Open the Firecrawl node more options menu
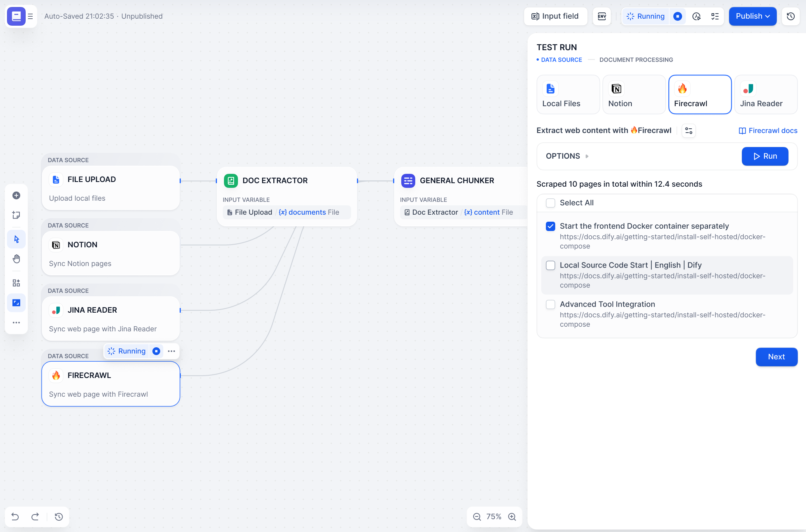The width and height of the screenshot is (806, 532). point(171,351)
